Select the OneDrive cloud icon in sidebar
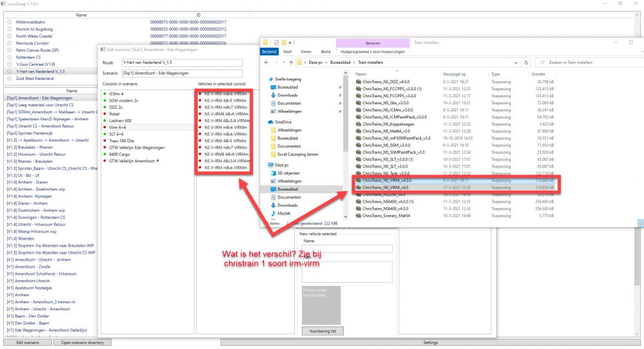 click(269, 120)
